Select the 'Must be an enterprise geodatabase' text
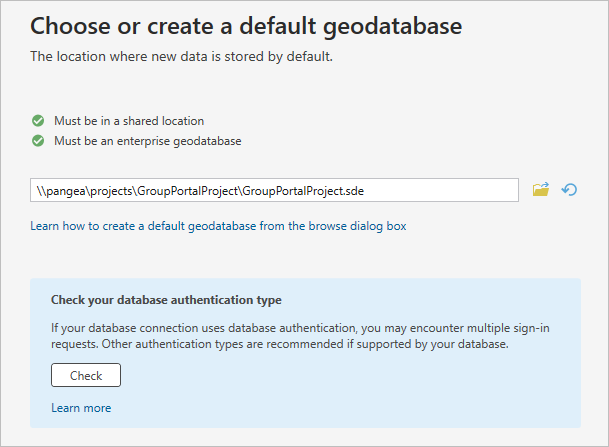 (x=147, y=141)
